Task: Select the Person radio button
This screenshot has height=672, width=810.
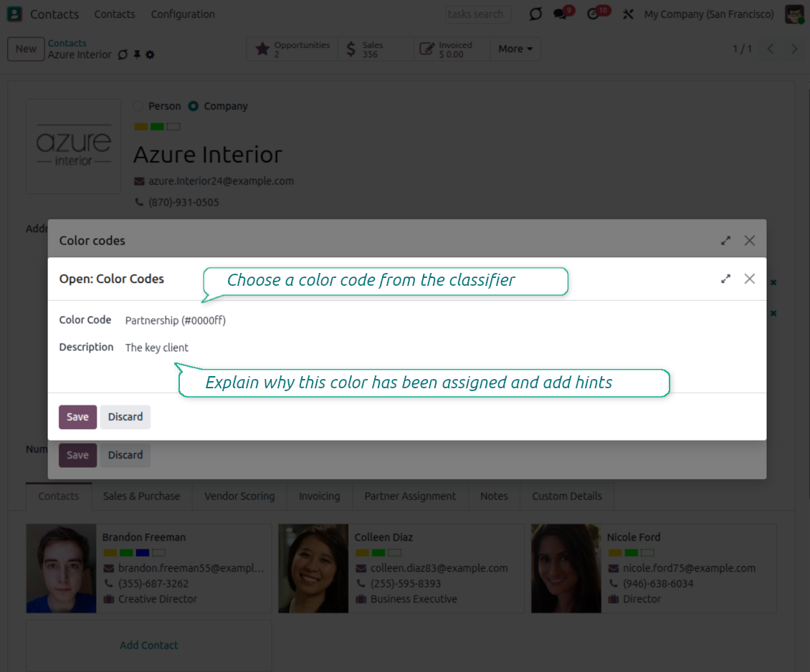Action: click(139, 106)
